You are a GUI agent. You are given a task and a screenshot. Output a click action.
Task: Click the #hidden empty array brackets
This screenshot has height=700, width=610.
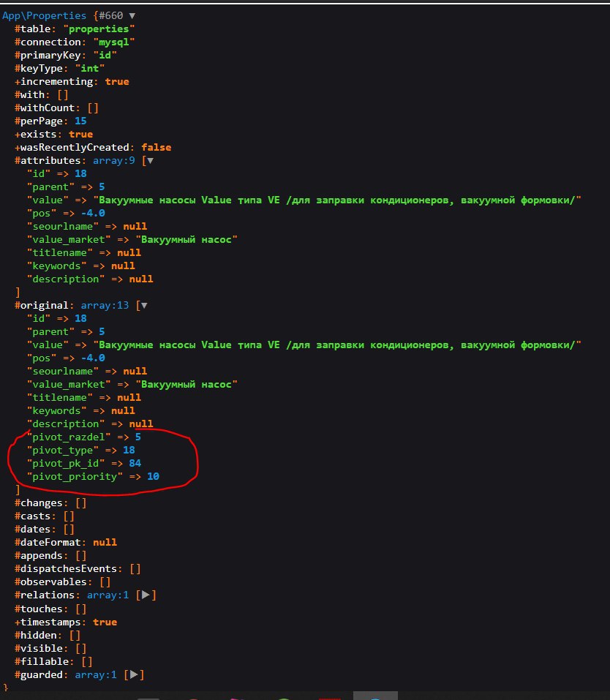pos(75,636)
